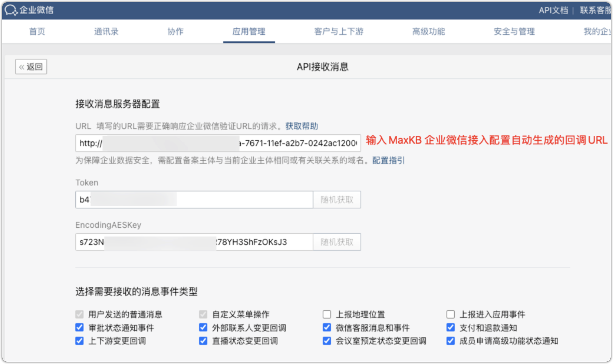Enable the 上报地理位置 checkbox
613x364 pixels.
[x=327, y=314]
